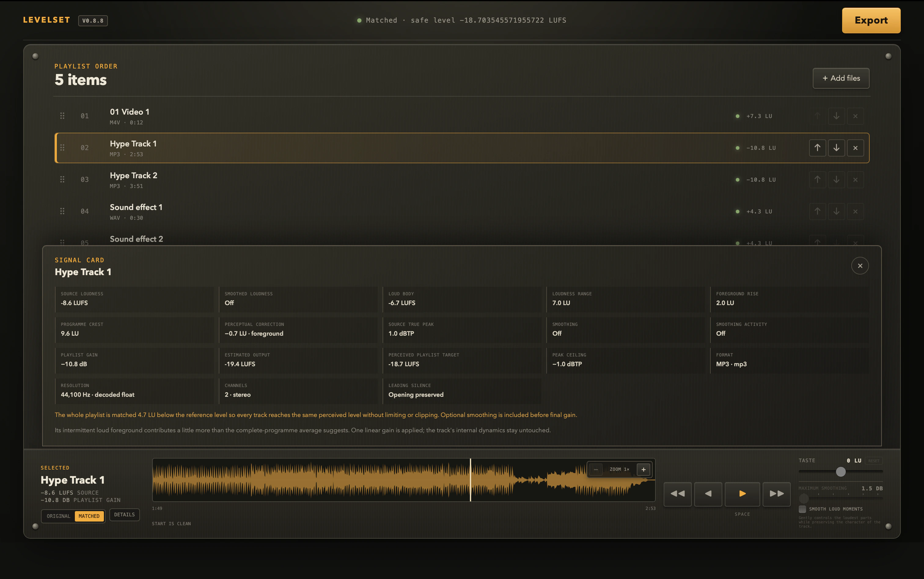Click Source True Peak 1.0 dBTP cell

[462, 330]
